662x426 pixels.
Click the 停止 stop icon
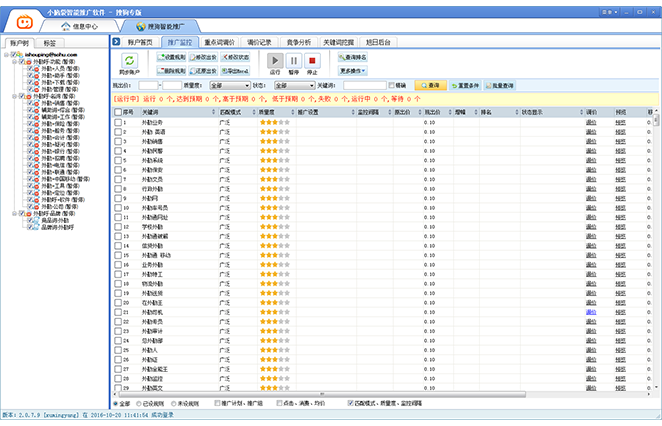point(312,62)
